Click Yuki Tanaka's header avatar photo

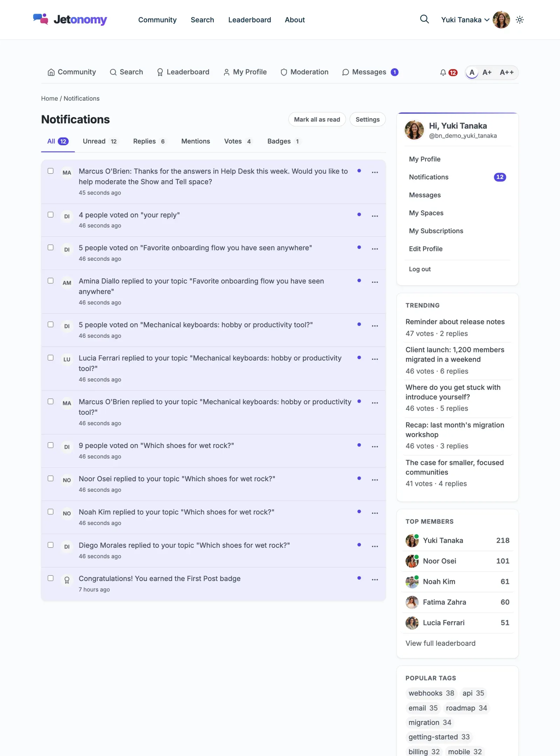501,20
